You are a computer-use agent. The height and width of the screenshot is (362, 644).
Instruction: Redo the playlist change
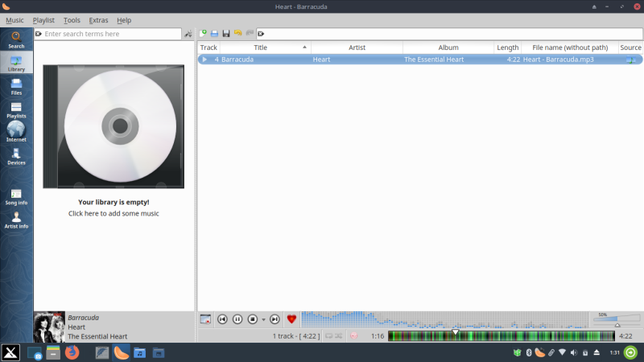250,33
